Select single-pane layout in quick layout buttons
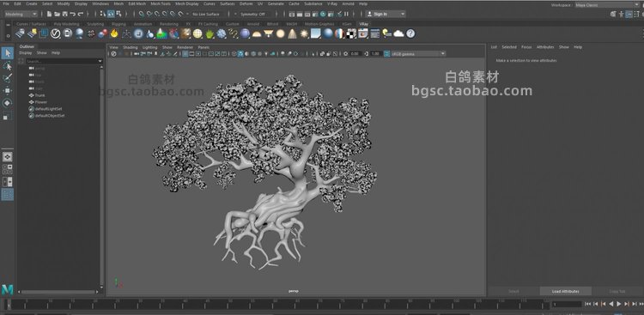This screenshot has height=315, width=644. 8,157
